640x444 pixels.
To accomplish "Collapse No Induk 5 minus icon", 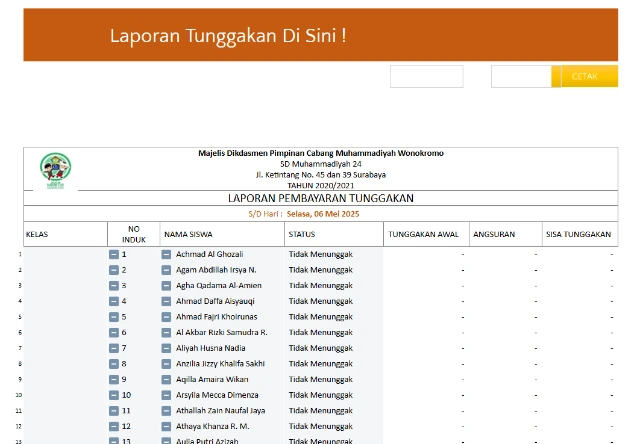I will tap(114, 317).
